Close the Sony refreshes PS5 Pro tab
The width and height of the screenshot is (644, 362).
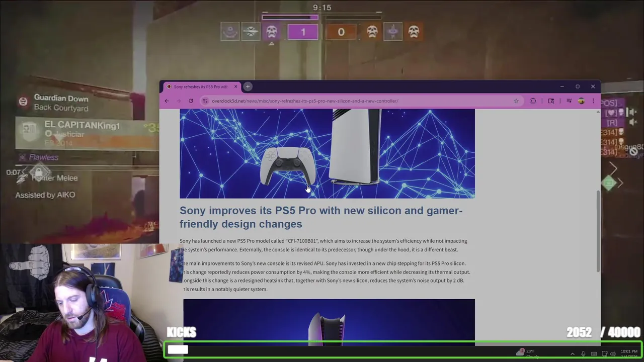pyautogui.click(x=235, y=86)
